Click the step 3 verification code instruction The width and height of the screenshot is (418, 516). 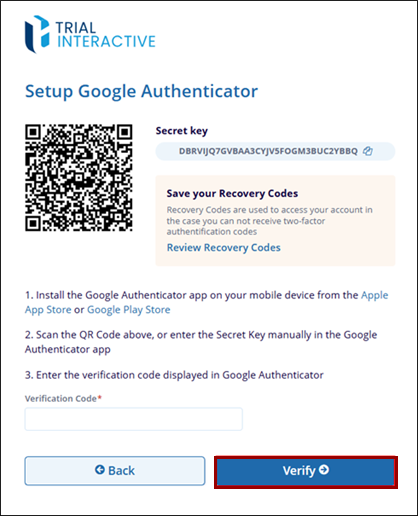[x=174, y=375]
